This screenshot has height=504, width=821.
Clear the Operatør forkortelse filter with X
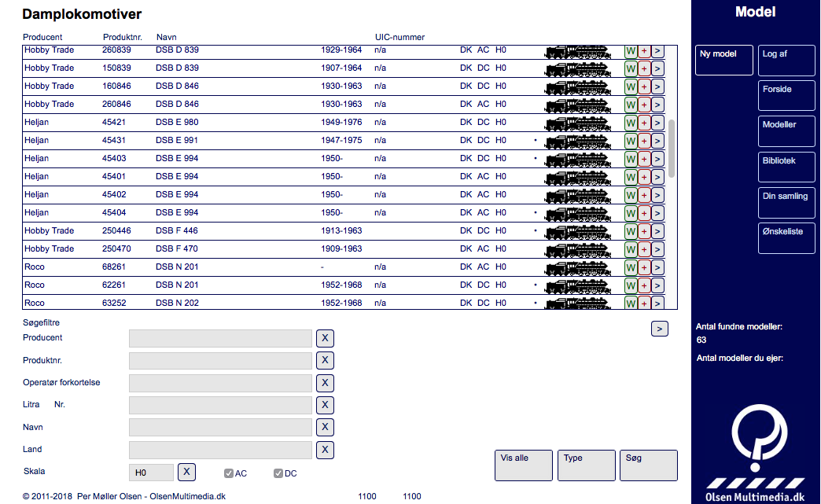click(x=325, y=383)
